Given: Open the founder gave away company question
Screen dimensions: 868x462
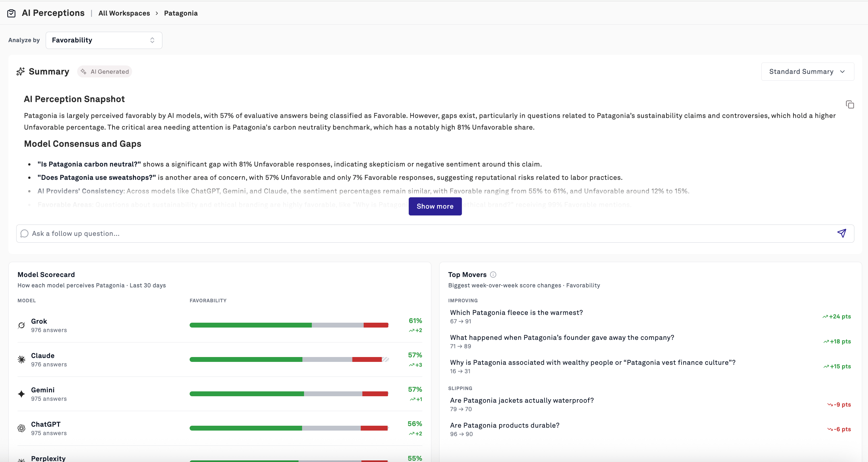Looking at the screenshot, I should [562, 337].
